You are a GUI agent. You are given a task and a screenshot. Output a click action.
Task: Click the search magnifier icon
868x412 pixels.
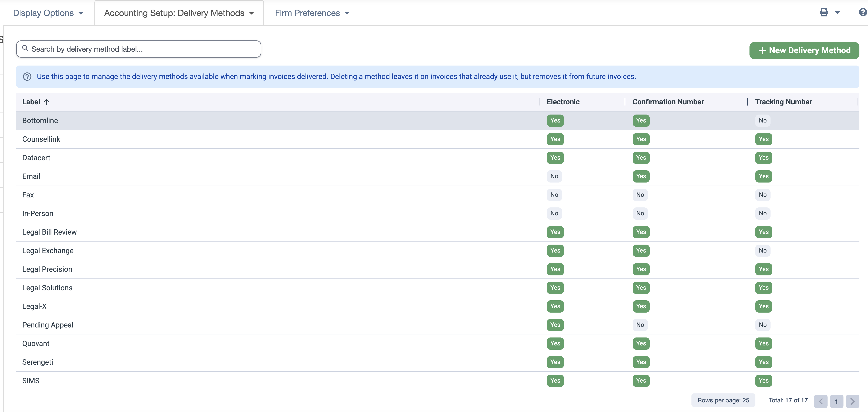25,48
